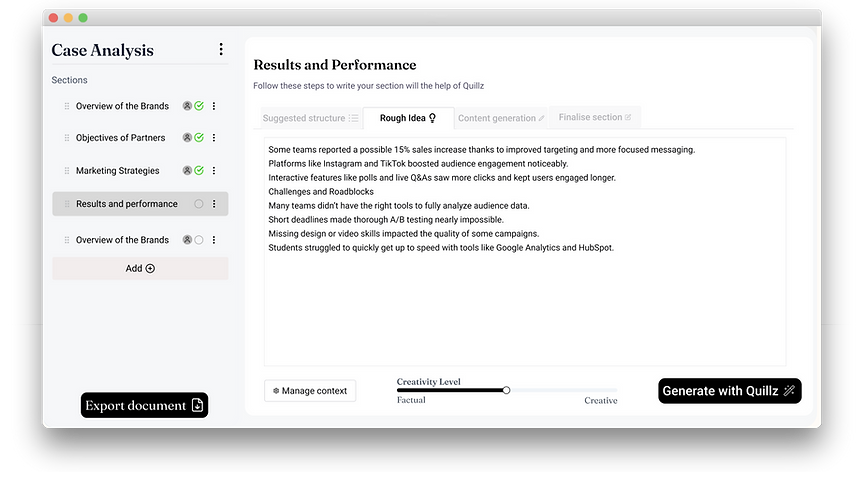Click contributor icon on first Overview of the Brands
Viewport: 864px width, 487px height.
click(x=187, y=106)
